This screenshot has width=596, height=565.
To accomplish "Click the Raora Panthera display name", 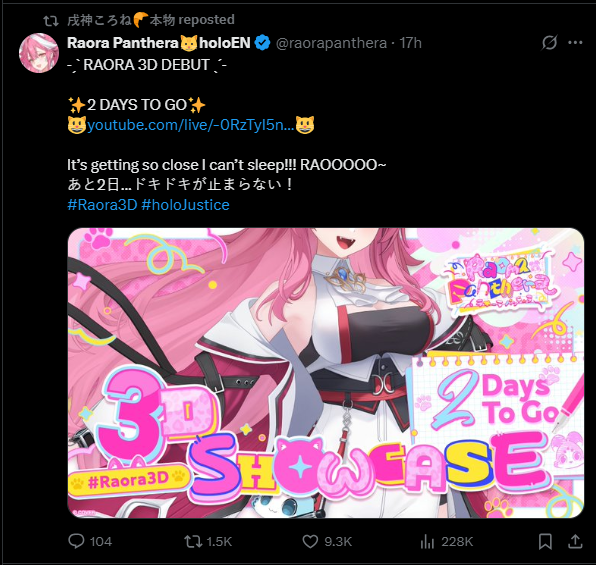I will coord(159,43).
